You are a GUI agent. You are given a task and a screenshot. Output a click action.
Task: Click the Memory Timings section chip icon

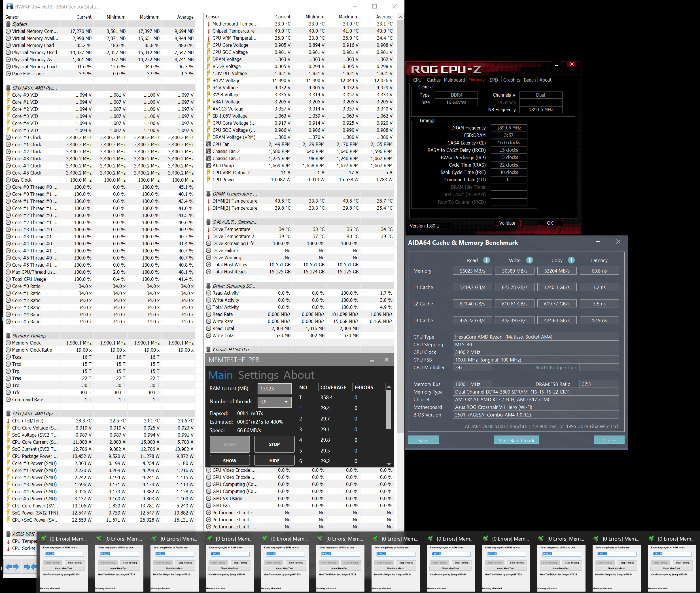8,336
